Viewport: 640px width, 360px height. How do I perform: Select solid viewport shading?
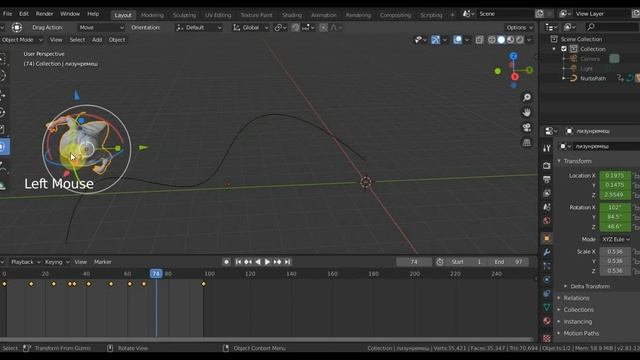(501, 40)
